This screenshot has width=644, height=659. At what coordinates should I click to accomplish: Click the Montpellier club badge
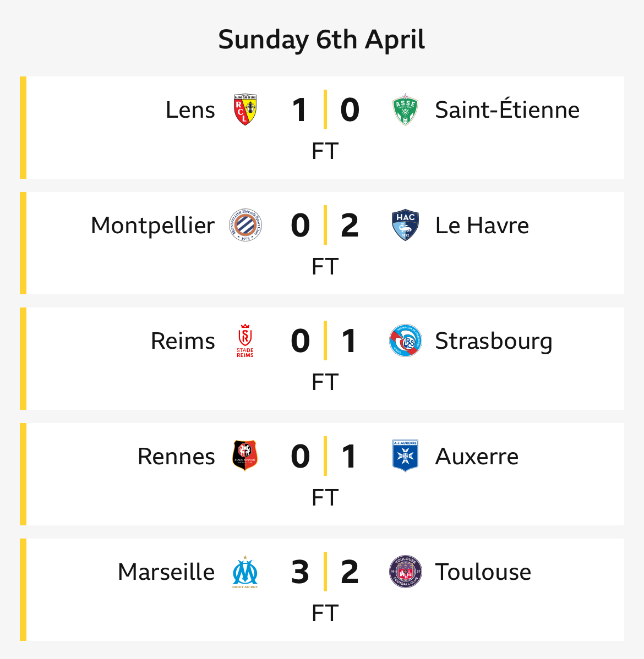(245, 225)
